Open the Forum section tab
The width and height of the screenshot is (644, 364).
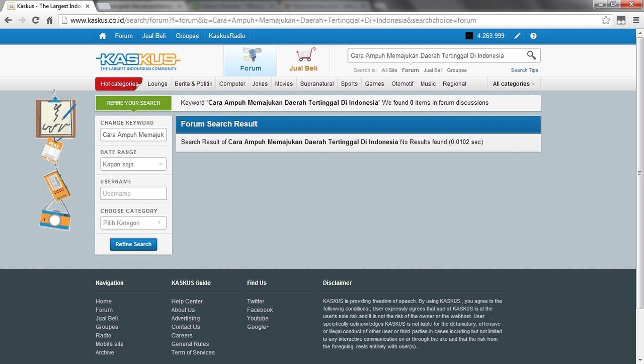(x=251, y=60)
